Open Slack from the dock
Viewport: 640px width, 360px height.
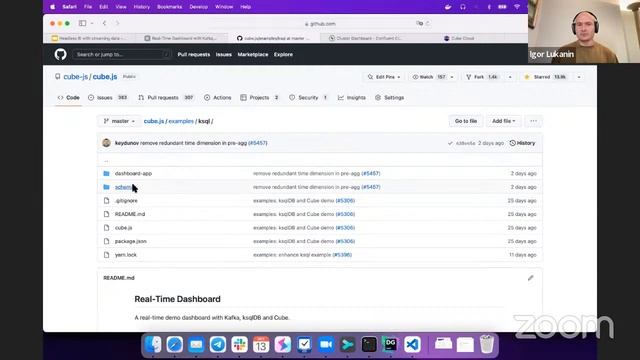click(240, 344)
